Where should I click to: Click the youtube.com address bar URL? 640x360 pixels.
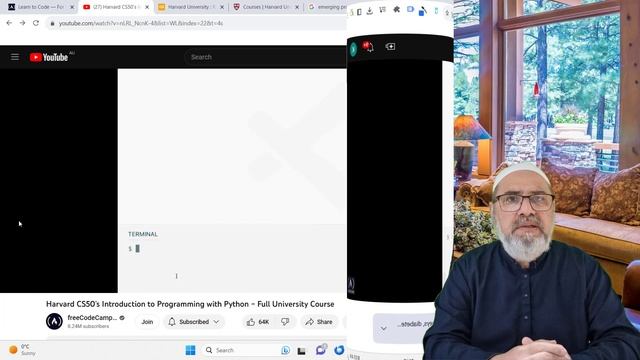click(141, 24)
